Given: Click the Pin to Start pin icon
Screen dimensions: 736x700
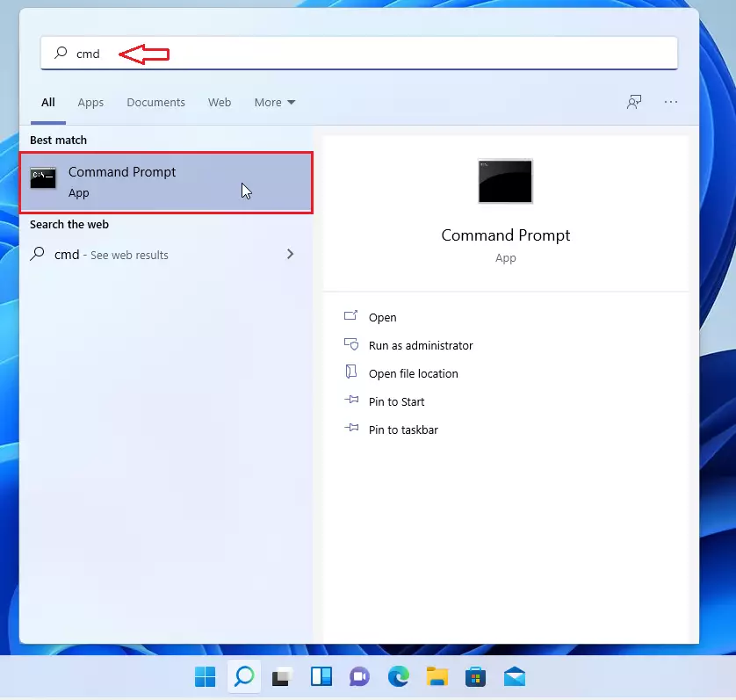Looking at the screenshot, I should coord(351,400).
